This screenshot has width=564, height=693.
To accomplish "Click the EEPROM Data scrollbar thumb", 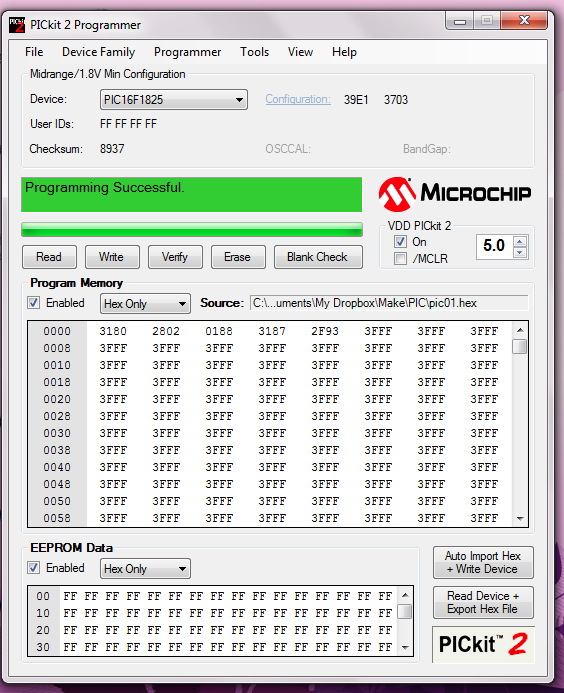I will 404,612.
